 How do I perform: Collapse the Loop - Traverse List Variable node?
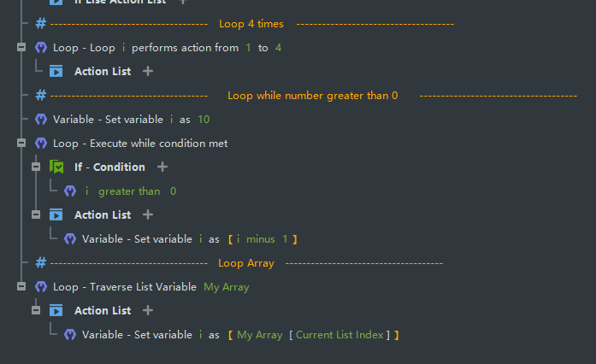coord(21,287)
